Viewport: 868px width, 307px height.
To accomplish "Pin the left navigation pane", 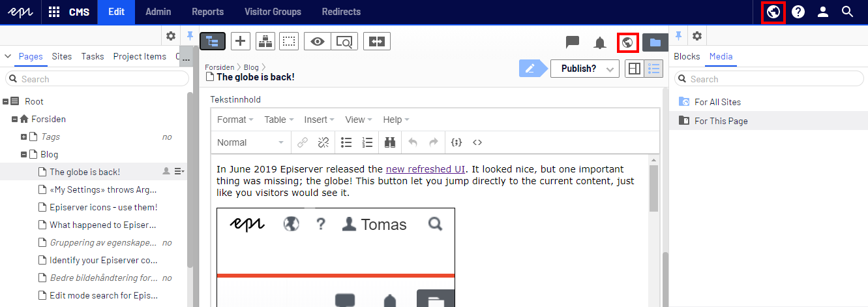I will click(x=190, y=35).
